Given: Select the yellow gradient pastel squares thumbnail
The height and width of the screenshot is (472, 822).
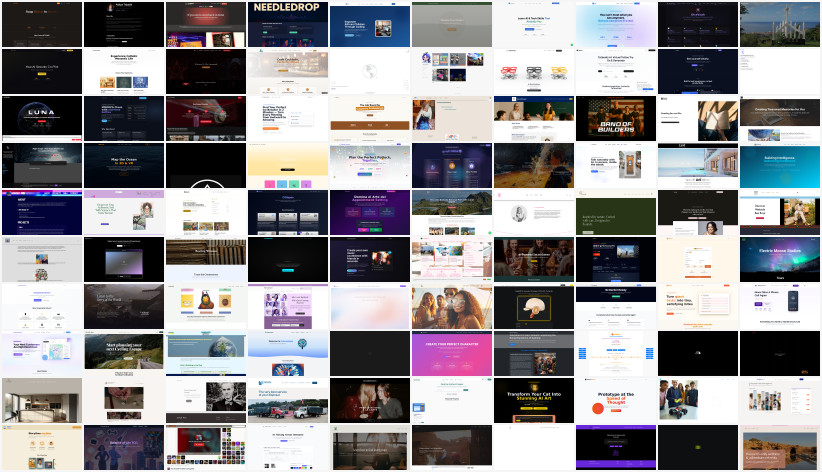Looking at the screenshot, I should pyautogui.click(x=288, y=165).
